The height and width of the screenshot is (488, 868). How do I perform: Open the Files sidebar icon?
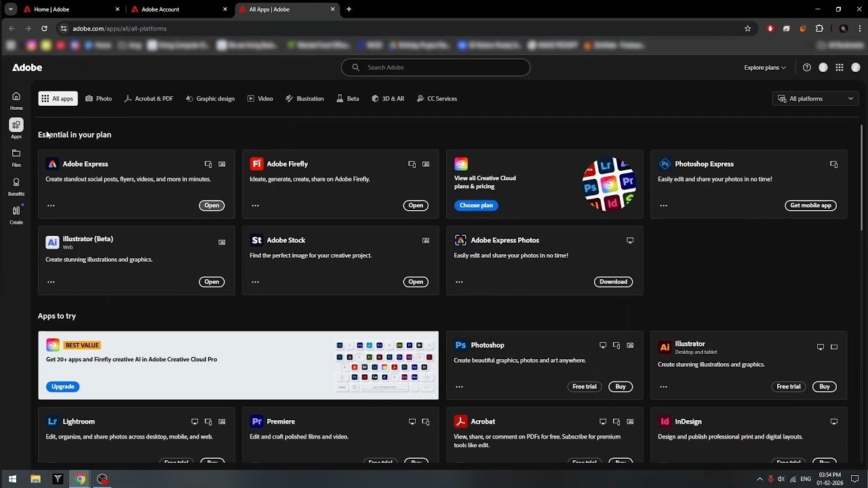tap(16, 153)
